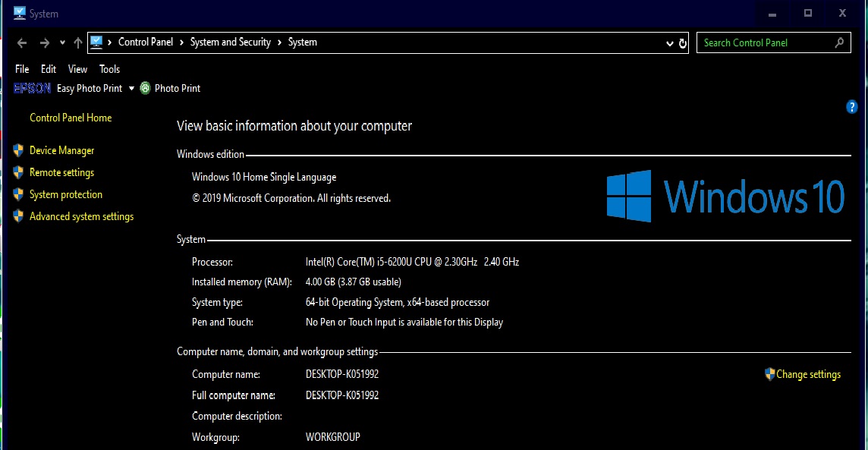Viewport: 868px width, 450px height.
Task: Open the Easy Photo Print dropdown arrow
Action: tap(131, 88)
